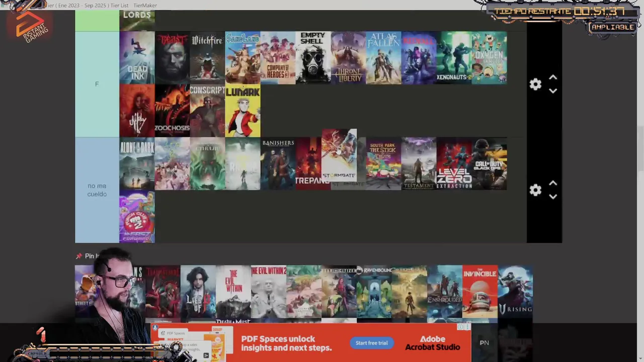Pick The Invincible from the image pool
Screen dimensions: 644x362
tap(480, 292)
